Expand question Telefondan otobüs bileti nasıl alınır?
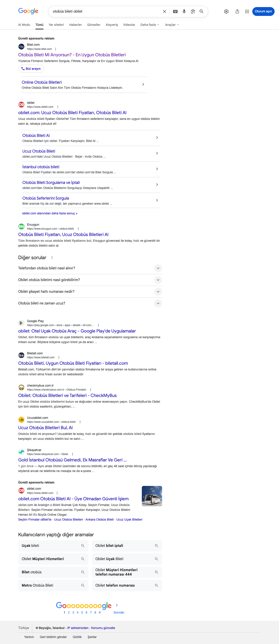This screenshot has width=279, height=644. pos(90,268)
